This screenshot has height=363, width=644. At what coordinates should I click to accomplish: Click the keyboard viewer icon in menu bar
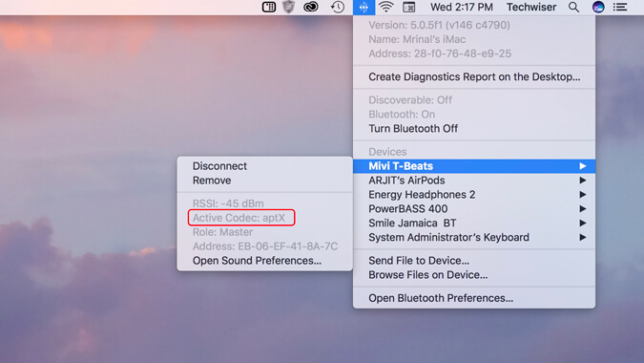[269, 7]
